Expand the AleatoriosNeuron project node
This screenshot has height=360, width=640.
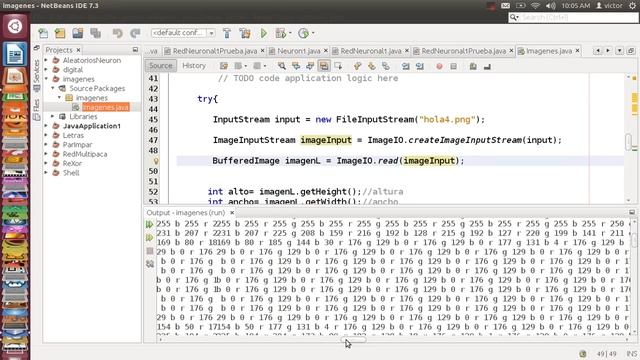[x=46, y=60]
